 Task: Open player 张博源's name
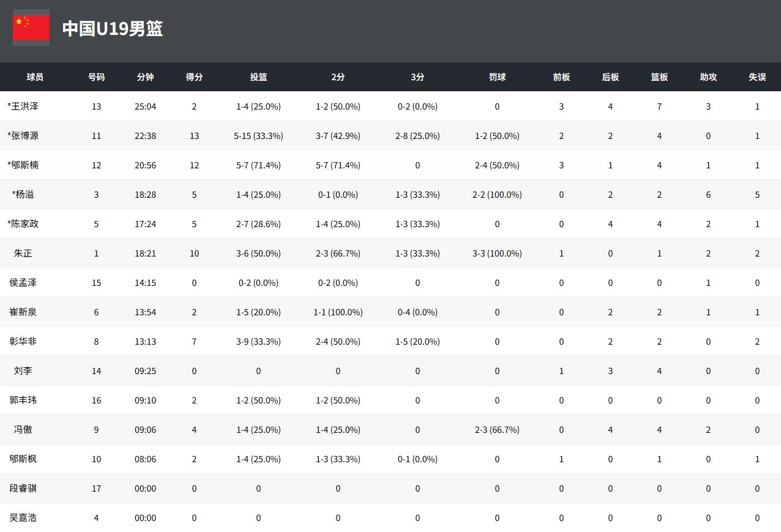(x=23, y=136)
